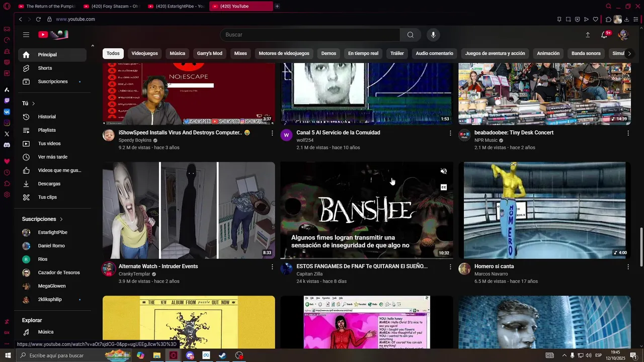Screen dimensions: 644x362
Task: Open the Instagram sidebar icon
Action: (7, 123)
